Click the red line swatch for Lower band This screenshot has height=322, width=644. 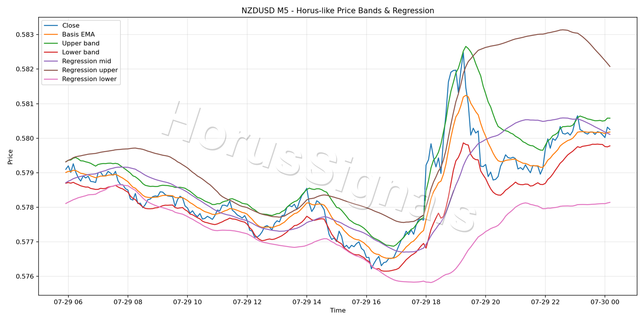click(x=51, y=52)
